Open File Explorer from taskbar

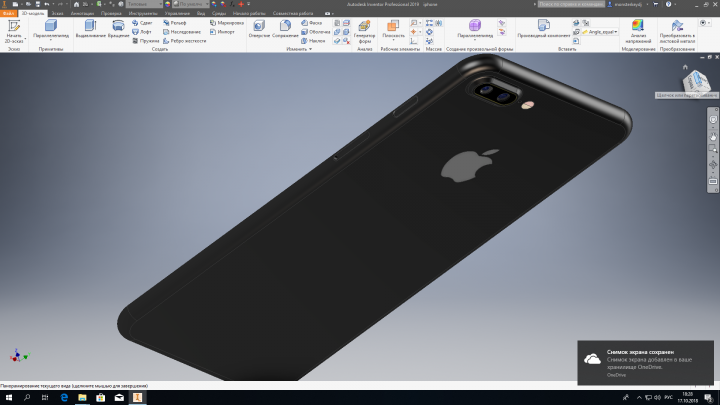click(82, 398)
